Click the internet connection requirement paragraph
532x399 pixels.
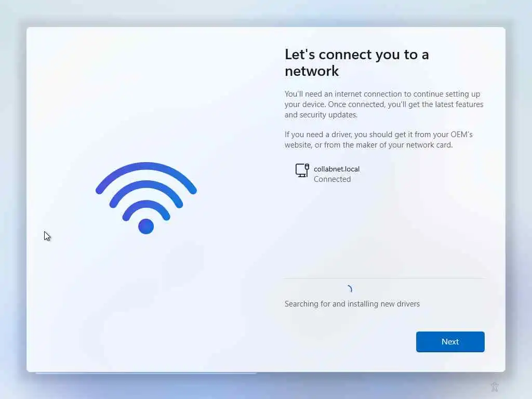(x=384, y=104)
